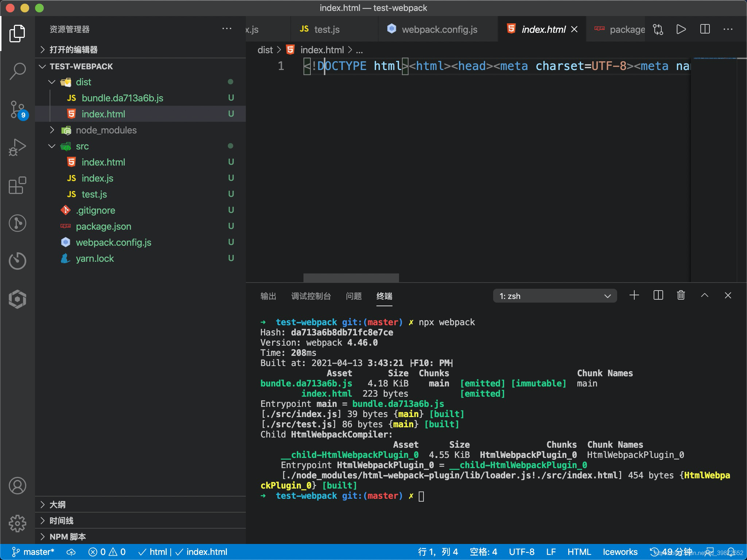Open the timer activity bar icon

[x=17, y=261]
